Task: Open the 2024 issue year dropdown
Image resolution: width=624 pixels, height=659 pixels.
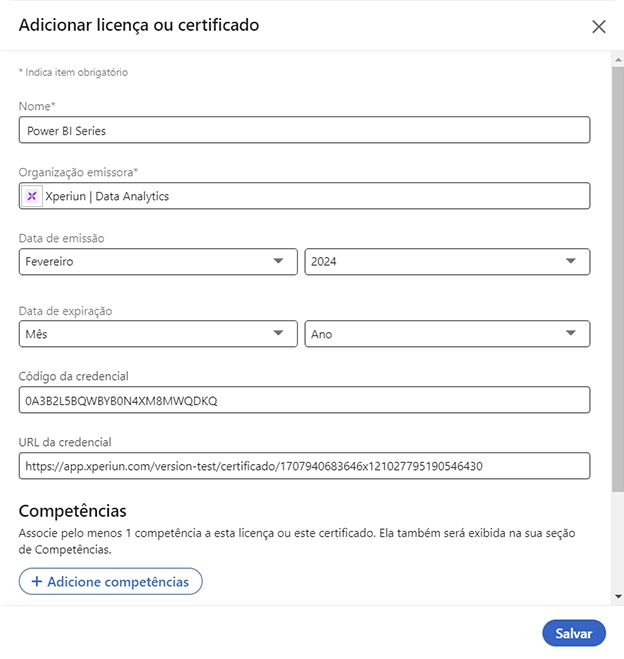Action: click(x=447, y=261)
